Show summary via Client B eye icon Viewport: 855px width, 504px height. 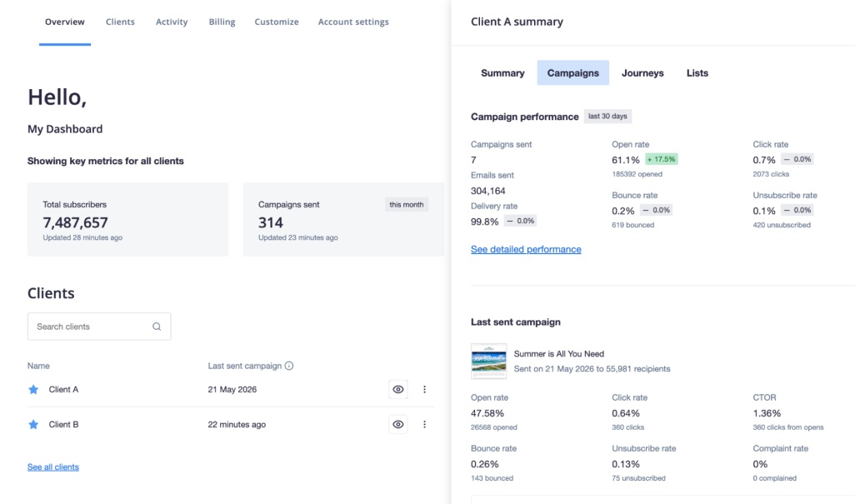click(398, 425)
